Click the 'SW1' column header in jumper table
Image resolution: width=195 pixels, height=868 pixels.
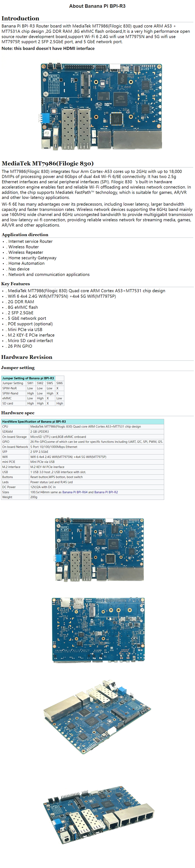click(31, 383)
